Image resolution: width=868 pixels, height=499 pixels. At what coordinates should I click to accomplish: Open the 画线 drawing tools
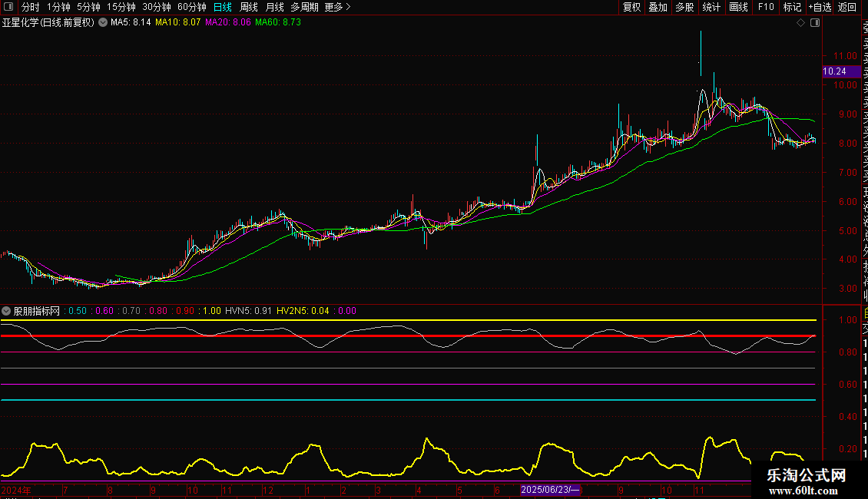pos(738,7)
